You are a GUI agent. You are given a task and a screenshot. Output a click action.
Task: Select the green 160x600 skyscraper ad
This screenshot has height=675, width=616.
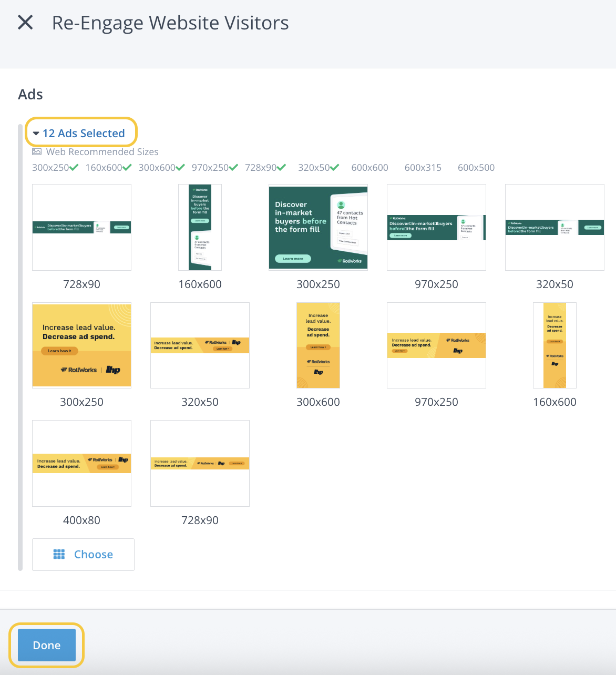click(200, 227)
